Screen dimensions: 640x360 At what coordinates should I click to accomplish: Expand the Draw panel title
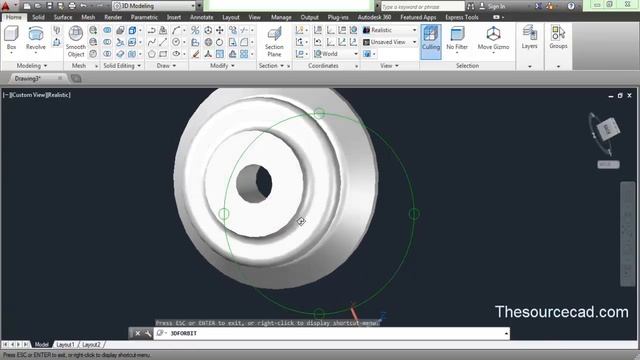[166, 66]
